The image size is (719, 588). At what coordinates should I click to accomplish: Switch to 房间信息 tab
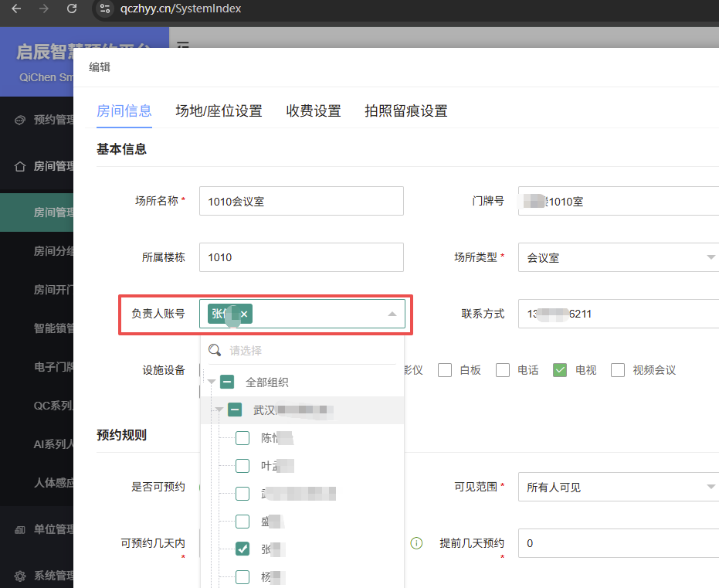click(124, 111)
